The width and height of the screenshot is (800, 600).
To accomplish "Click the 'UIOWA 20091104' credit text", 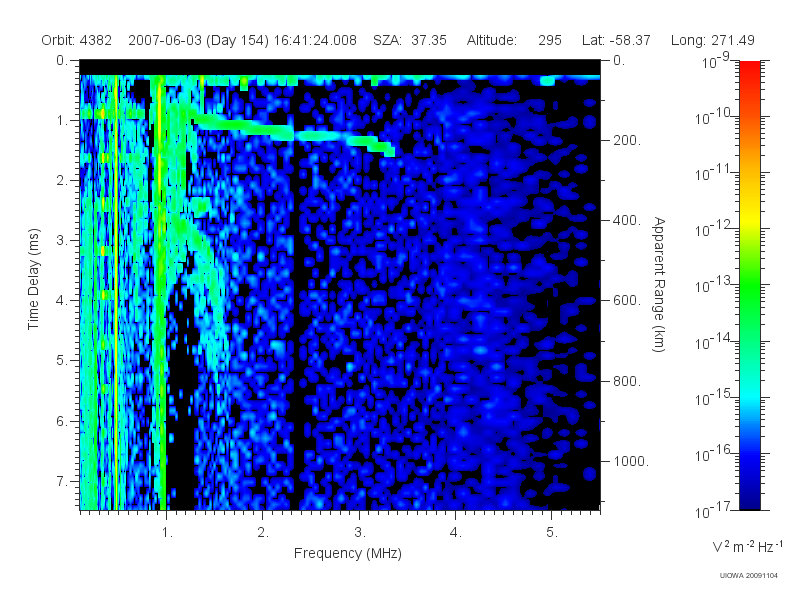I will (748, 576).
